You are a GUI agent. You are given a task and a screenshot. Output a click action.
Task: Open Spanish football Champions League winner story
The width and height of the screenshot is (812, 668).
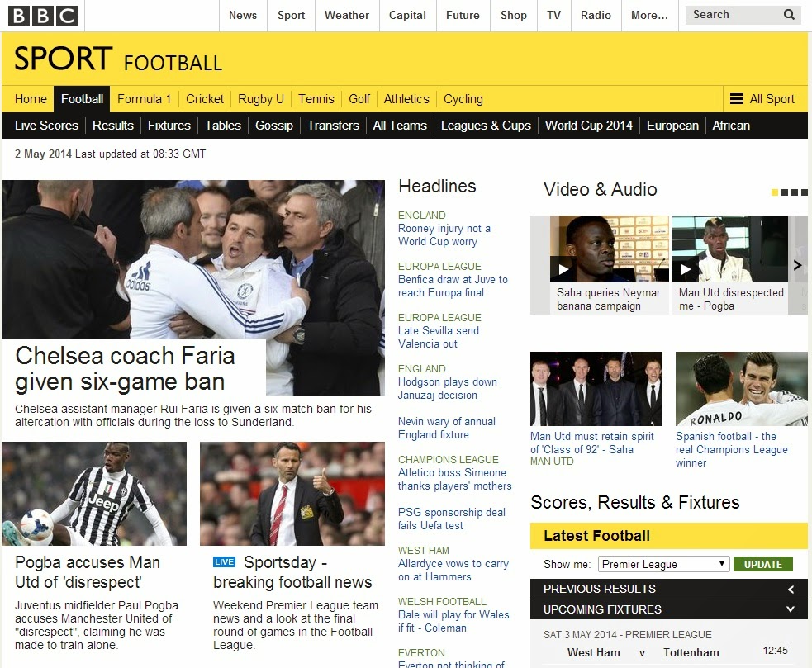coord(732,449)
